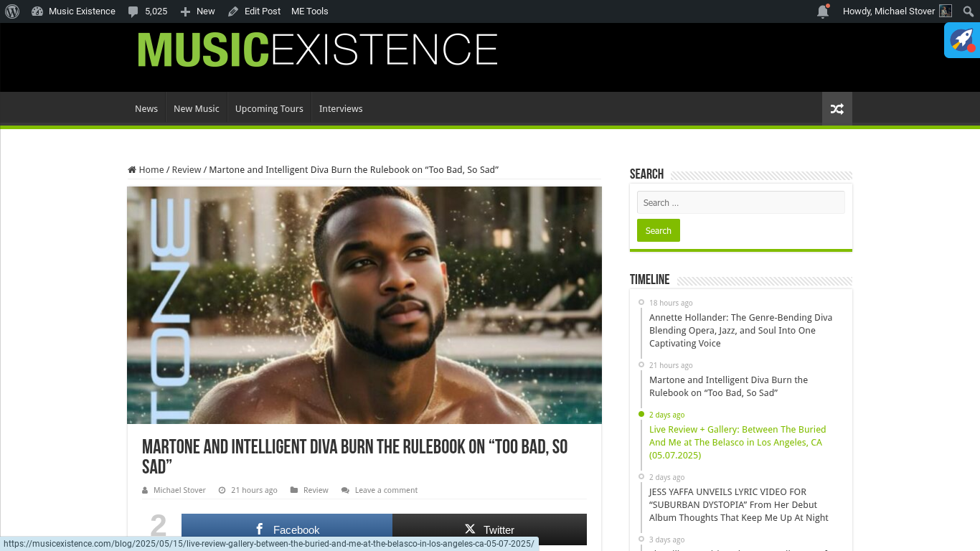980x551 pixels.
Task: Open the WordPress logo menu
Action: (x=12, y=11)
